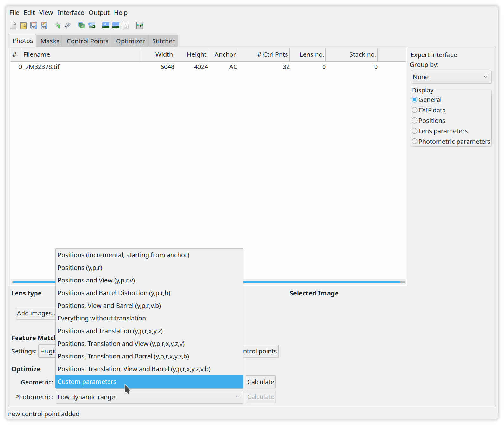Switch to the Stitcher tab
This screenshot has width=504, height=425.
point(163,41)
